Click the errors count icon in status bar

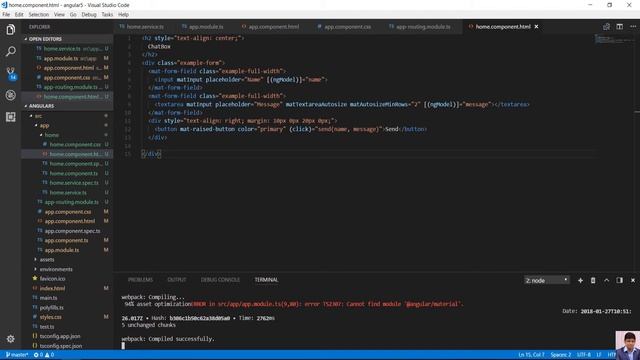click(38, 355)
